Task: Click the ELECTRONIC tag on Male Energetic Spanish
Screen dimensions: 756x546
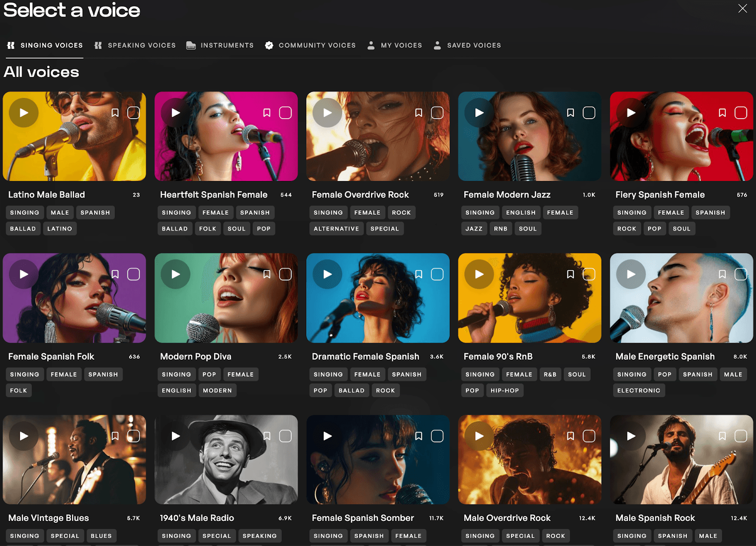Action: coord(639,390)
